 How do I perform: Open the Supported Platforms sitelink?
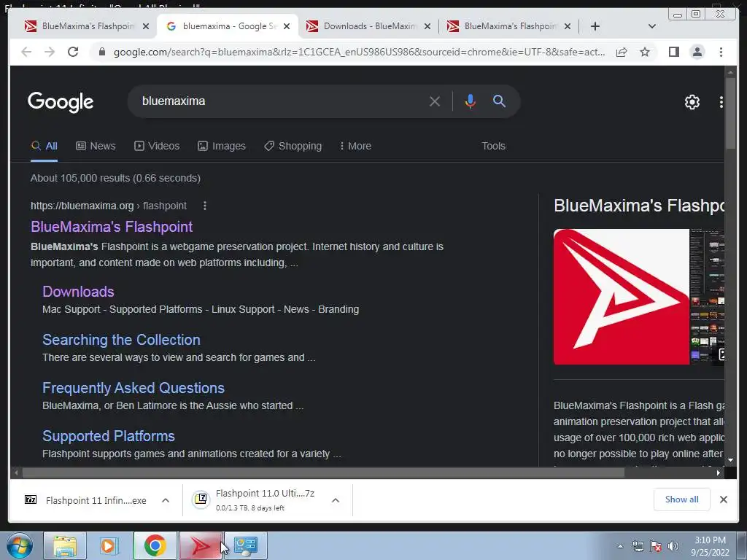coord(108,436)
